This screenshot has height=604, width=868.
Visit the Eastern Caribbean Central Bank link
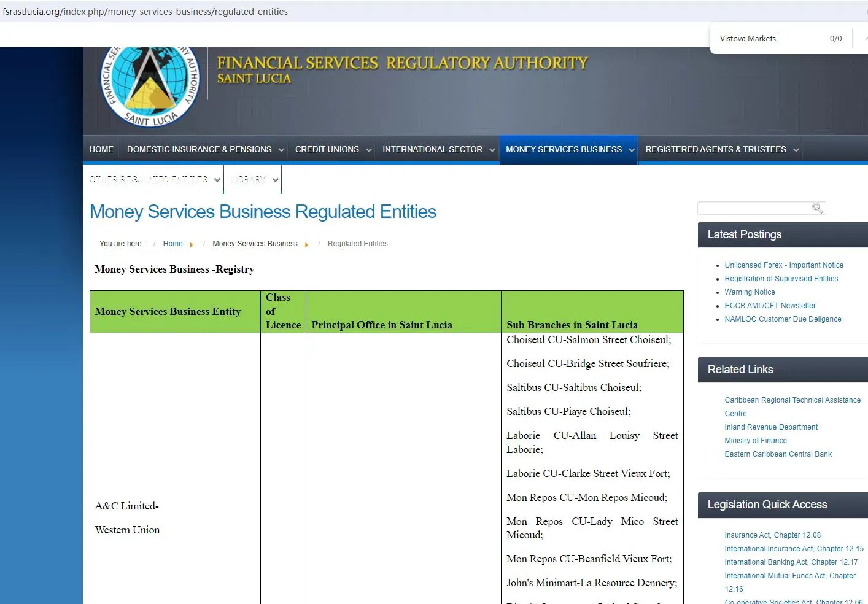click(778, 454)
